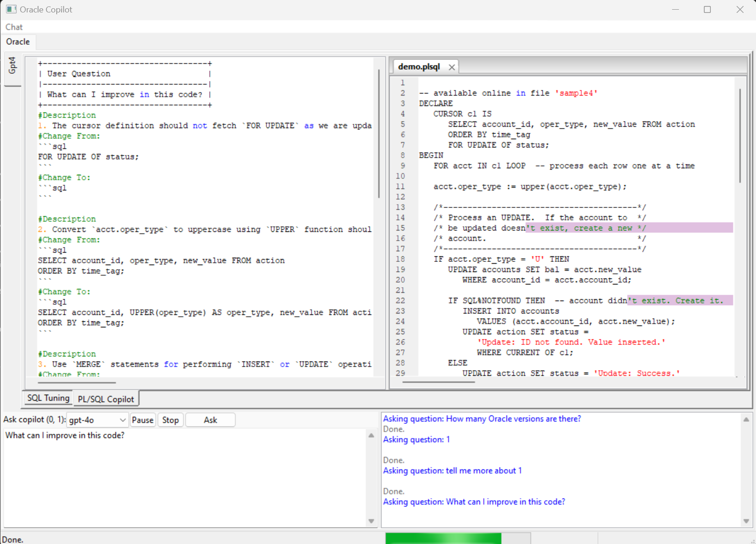Maximize the Oracle Copilot window

point(707,10)
